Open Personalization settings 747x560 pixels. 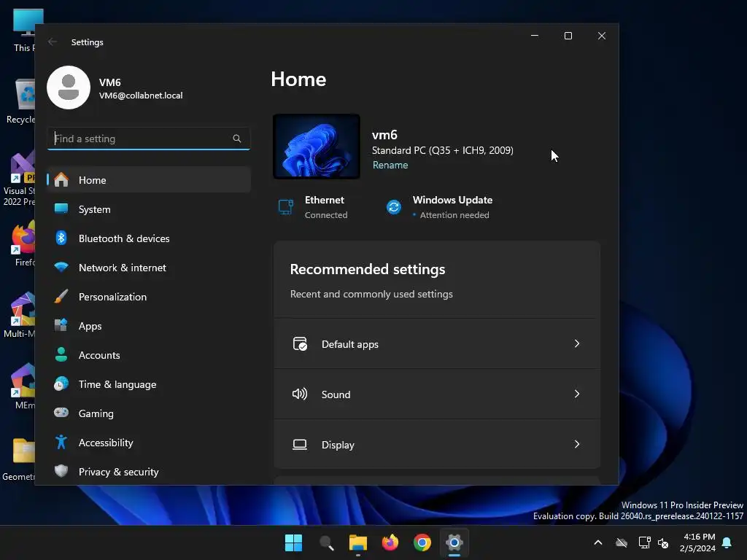pos(149,297)
